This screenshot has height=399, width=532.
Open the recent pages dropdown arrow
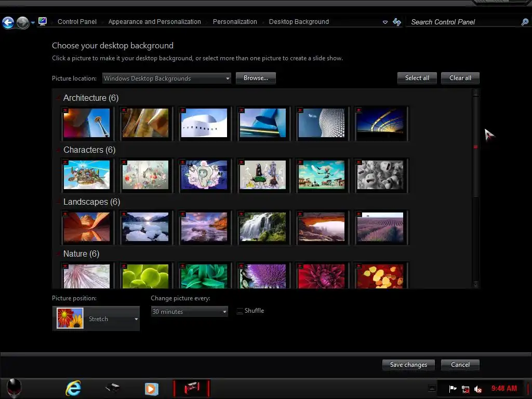[x=33, y=23]
